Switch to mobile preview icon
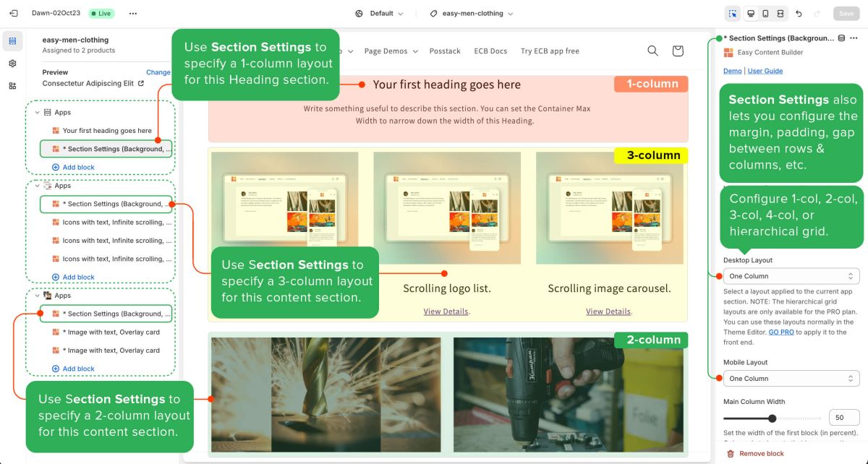The width and height of the screenshot is (868, 464). coord(765,13)
